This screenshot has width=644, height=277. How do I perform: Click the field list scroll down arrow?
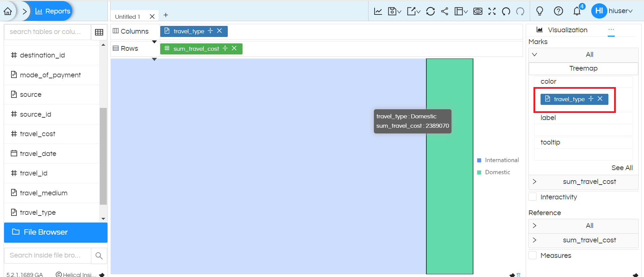point(103,219)
